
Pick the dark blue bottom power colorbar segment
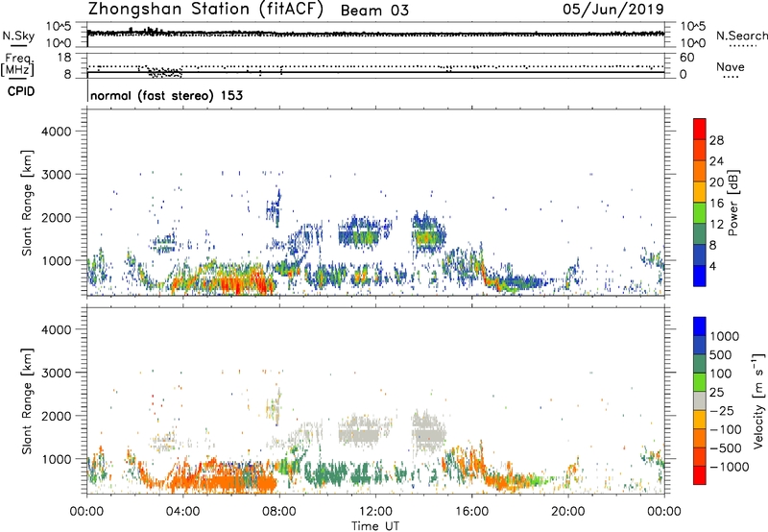pyautogui.click(x=700, y=276)
